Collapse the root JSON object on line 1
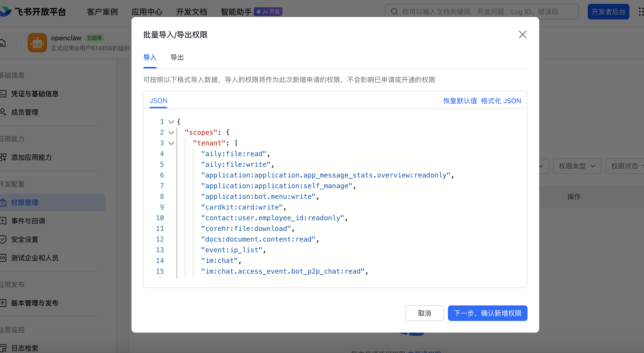This screenshot has height=353, width=644. [171, 122]
